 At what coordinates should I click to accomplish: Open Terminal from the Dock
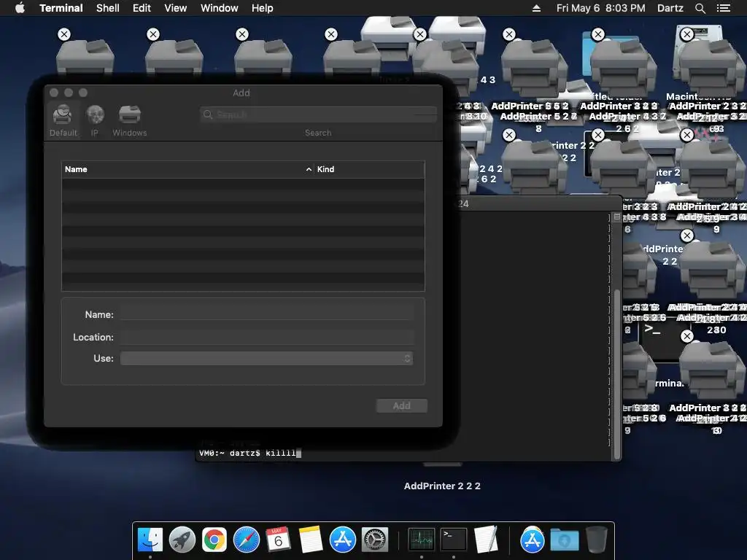tap(454, 540)
